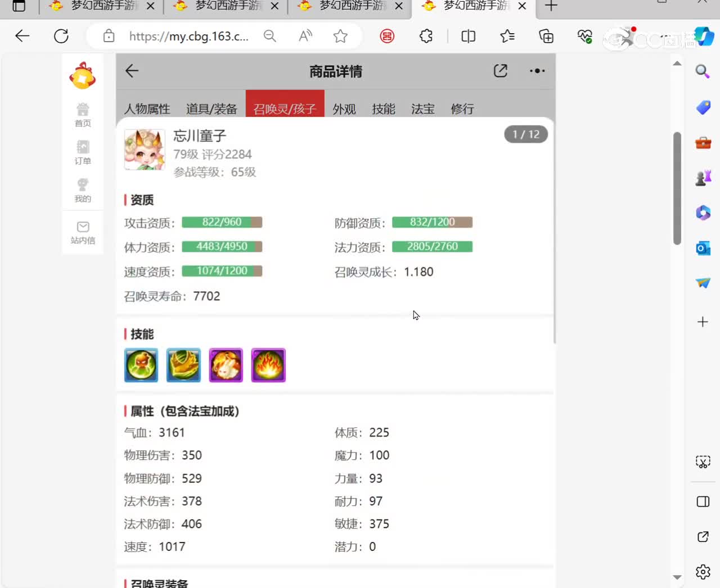Toggle the sidebar panel layout icon
The image size is (720, 588).
pyautogui.click(x=703, y=501)
